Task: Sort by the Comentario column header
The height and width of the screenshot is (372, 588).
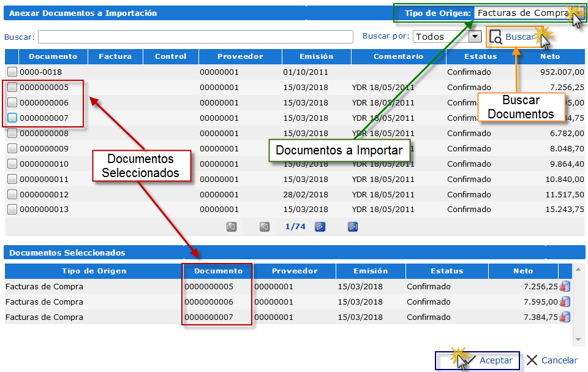Action: (398, 56)
